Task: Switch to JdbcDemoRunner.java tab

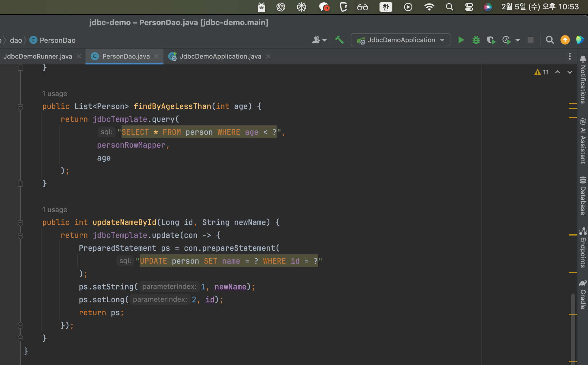Action: [38, 56]
